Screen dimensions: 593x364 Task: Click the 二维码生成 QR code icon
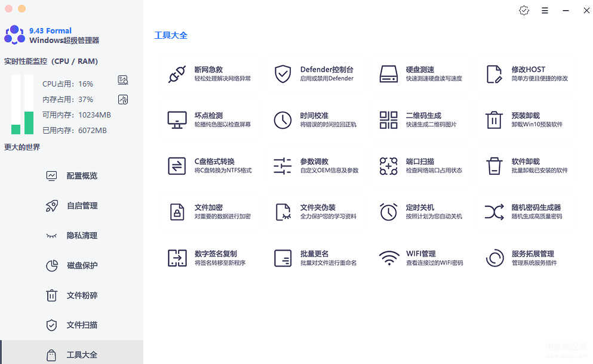pyautogui.click(x=388, y=120)
